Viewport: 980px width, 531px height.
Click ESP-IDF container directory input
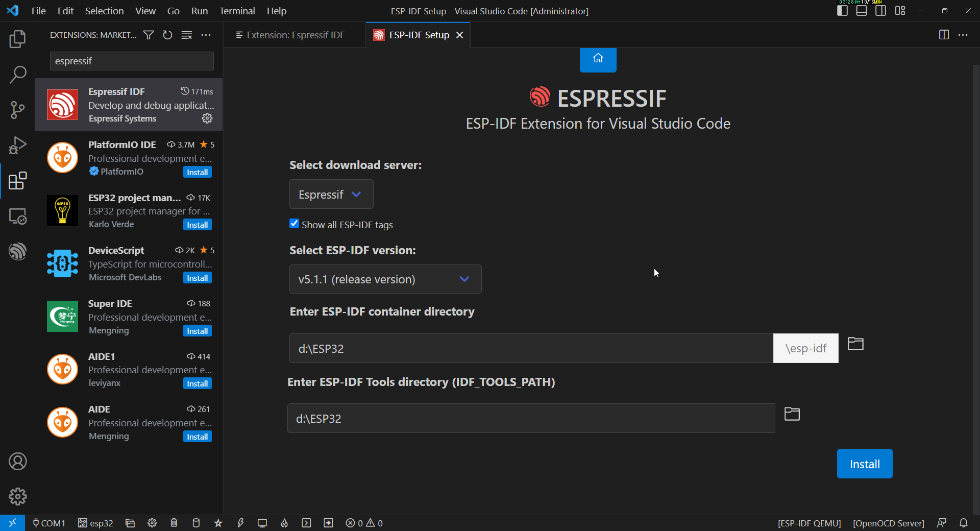tap(531, 348)
